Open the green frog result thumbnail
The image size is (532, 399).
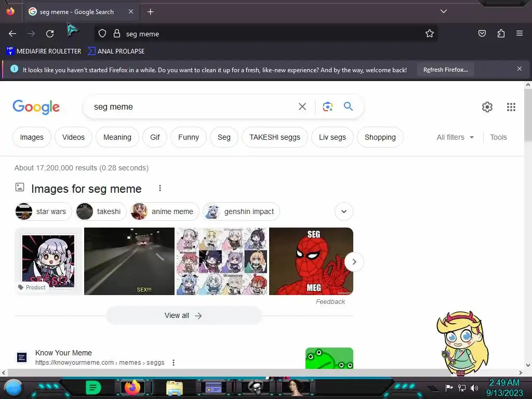click(329, 358)
